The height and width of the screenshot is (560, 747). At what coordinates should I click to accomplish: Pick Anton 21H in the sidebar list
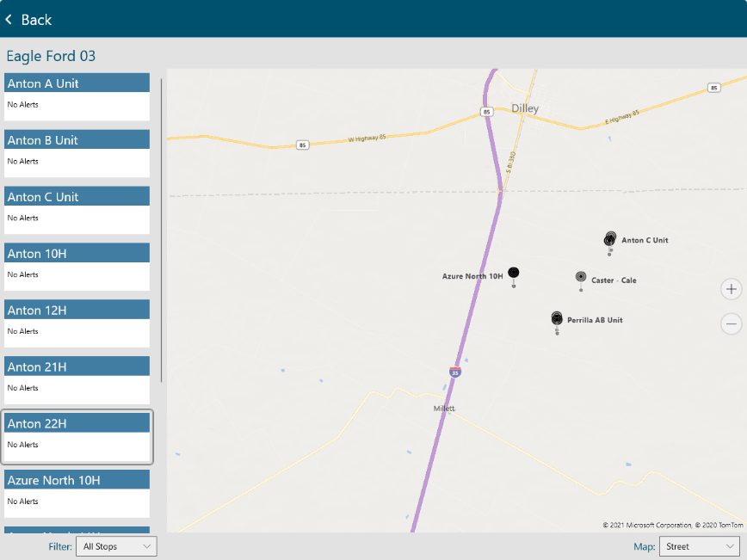77,380
